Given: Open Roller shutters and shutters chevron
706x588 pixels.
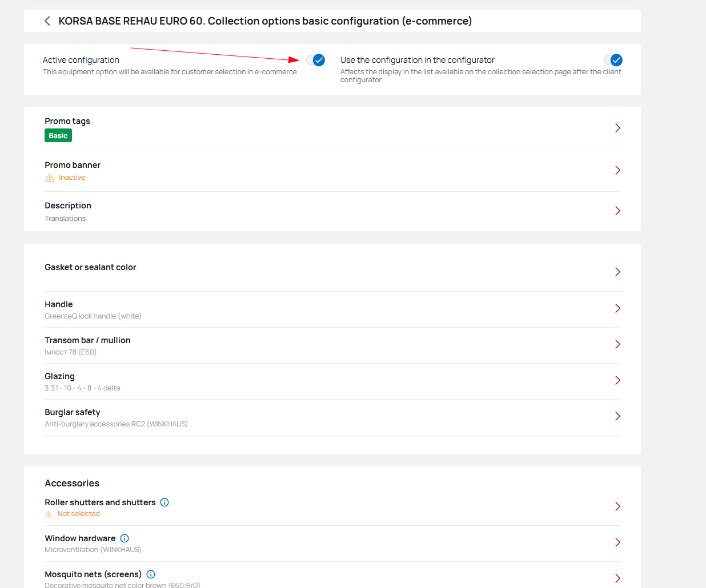Looking at the screenshot, I should [617, 506].
